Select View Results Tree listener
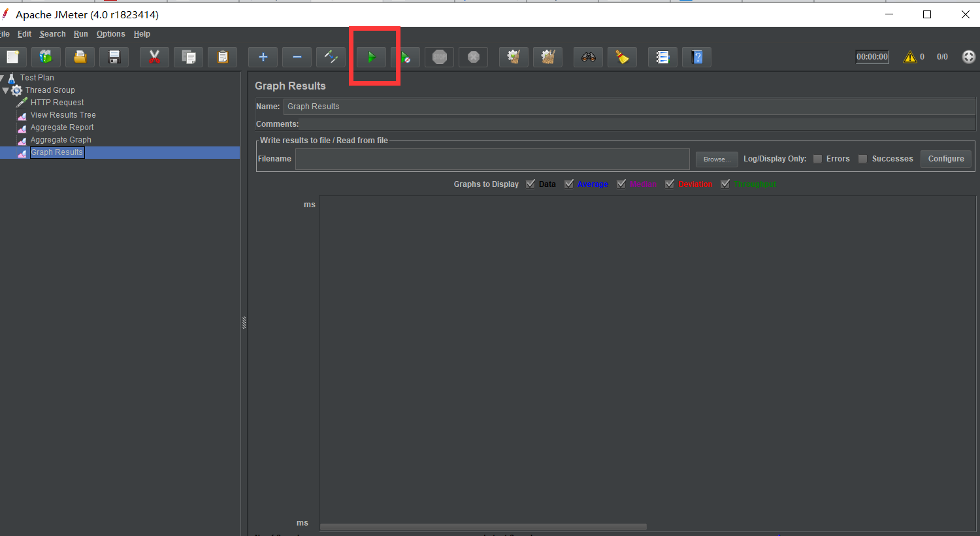Screen dimensions: 980x536 [63, 115]
